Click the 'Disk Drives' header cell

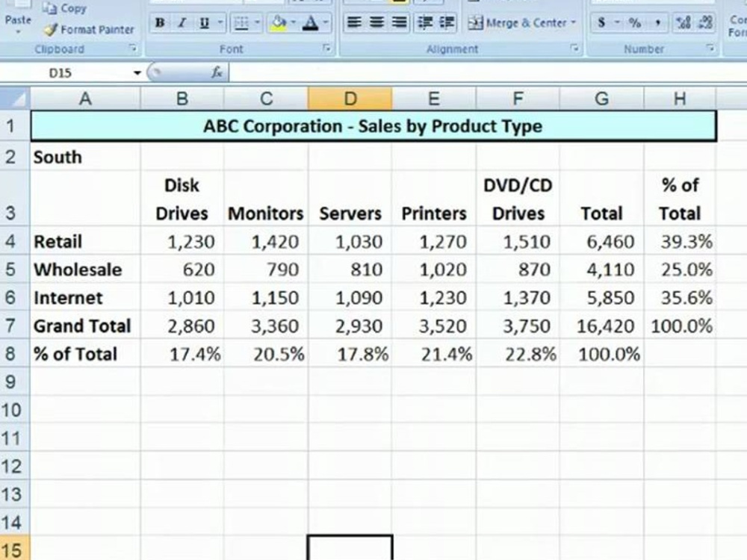[x=182, y=199]
